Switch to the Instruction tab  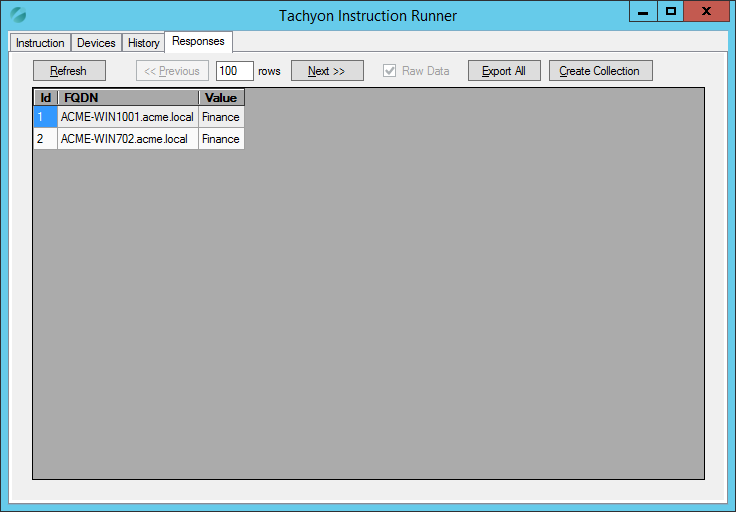click(40, 43)
